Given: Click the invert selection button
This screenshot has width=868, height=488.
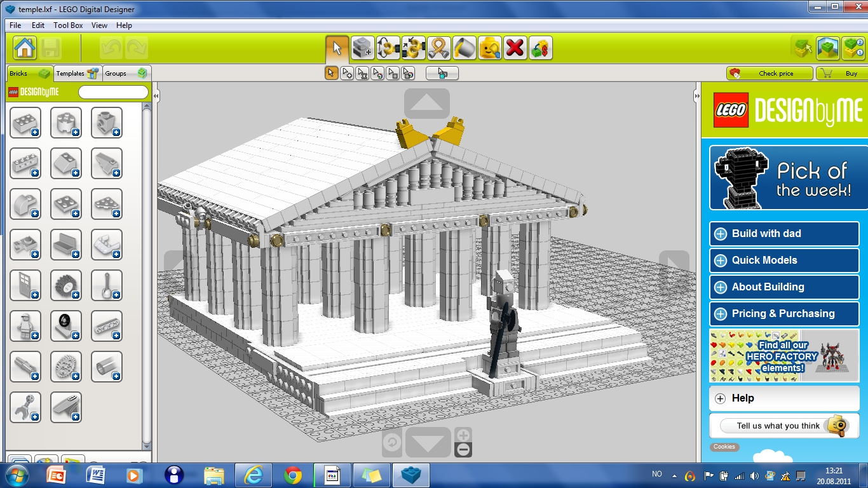Looking at the screenshot, I should 442,73.
